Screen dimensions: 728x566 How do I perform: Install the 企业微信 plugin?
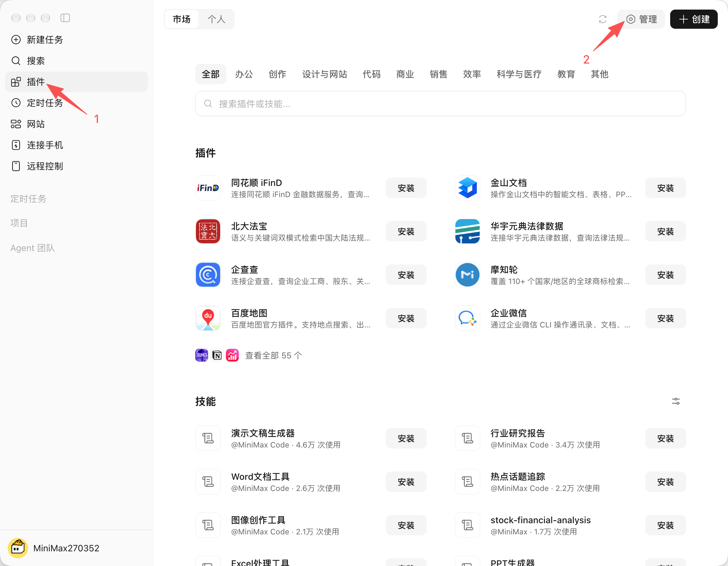point(665,318)
